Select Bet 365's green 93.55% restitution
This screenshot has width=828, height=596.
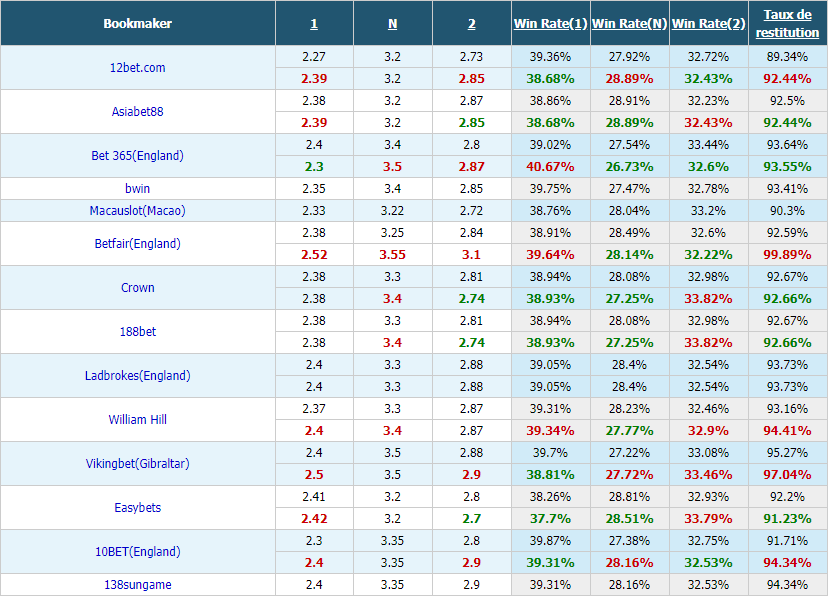click(787, 167)
